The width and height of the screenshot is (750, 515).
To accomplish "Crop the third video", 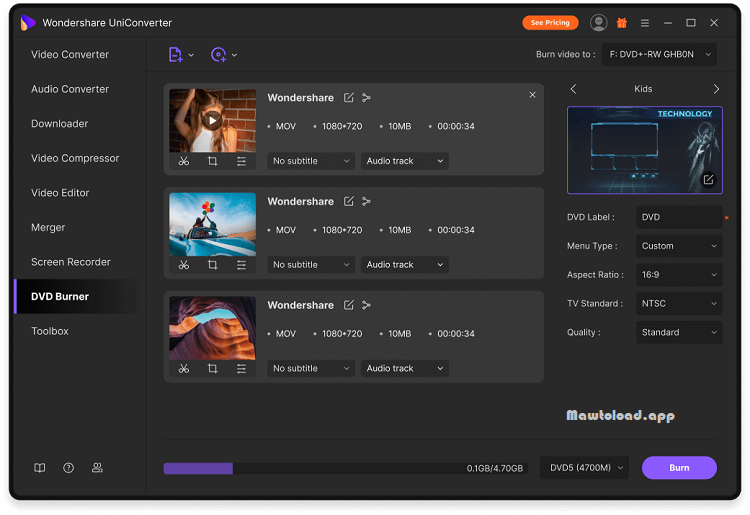I will [212, 369].
